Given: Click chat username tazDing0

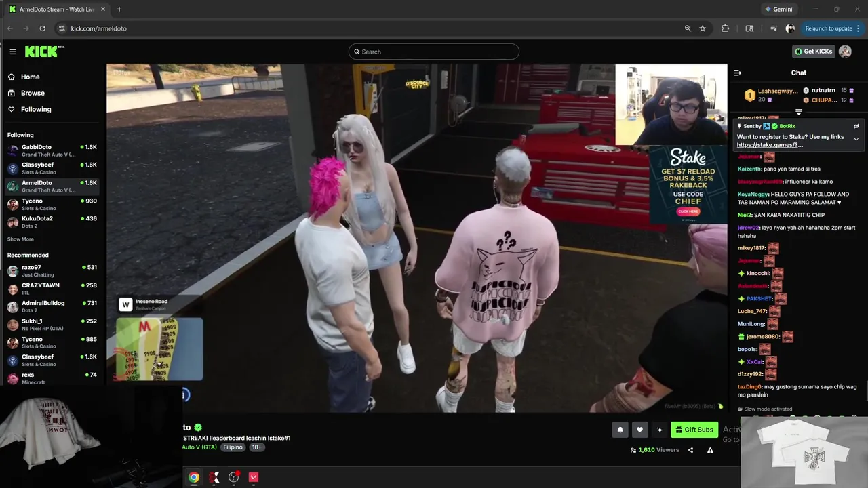Looking at the screenshot, I should click(750, 387).
